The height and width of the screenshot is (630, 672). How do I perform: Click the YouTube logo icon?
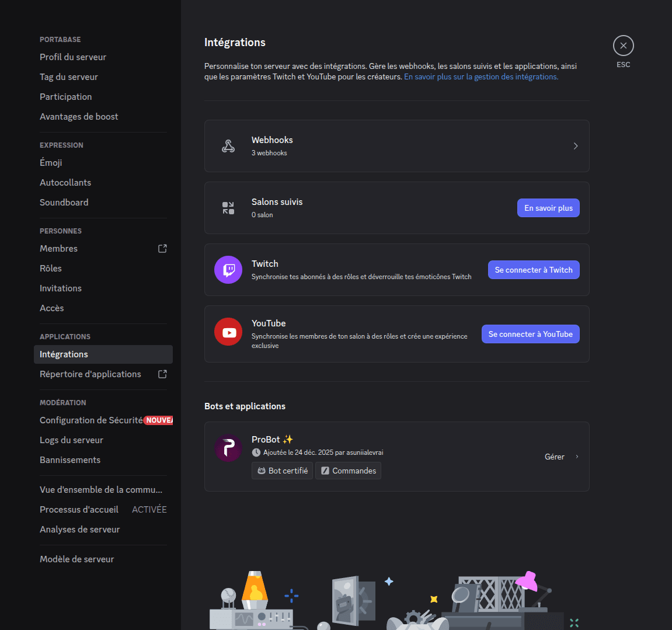pyautogui.click(x=228, y=331)
